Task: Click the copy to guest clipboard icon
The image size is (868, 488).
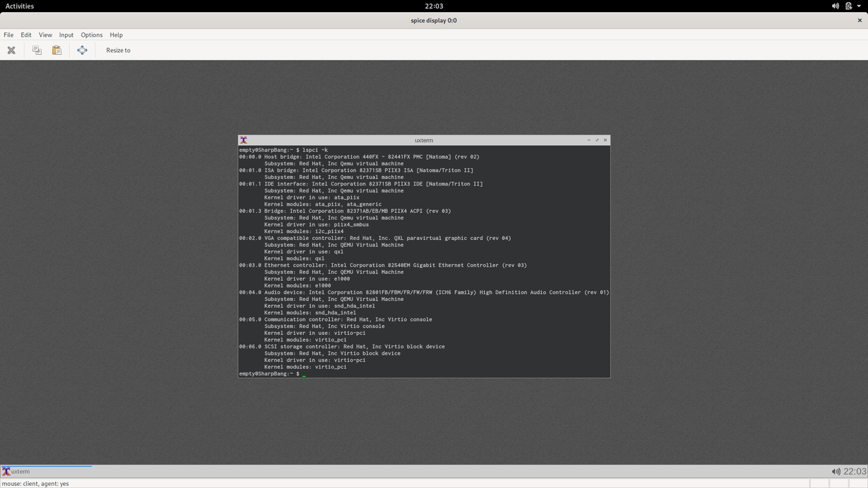Action: [37, 50]
